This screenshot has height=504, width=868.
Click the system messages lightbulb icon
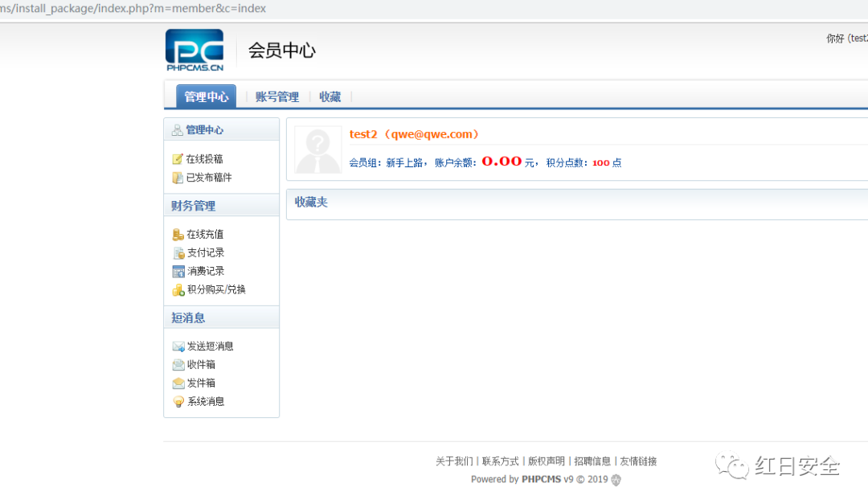(x=178, y=402)
